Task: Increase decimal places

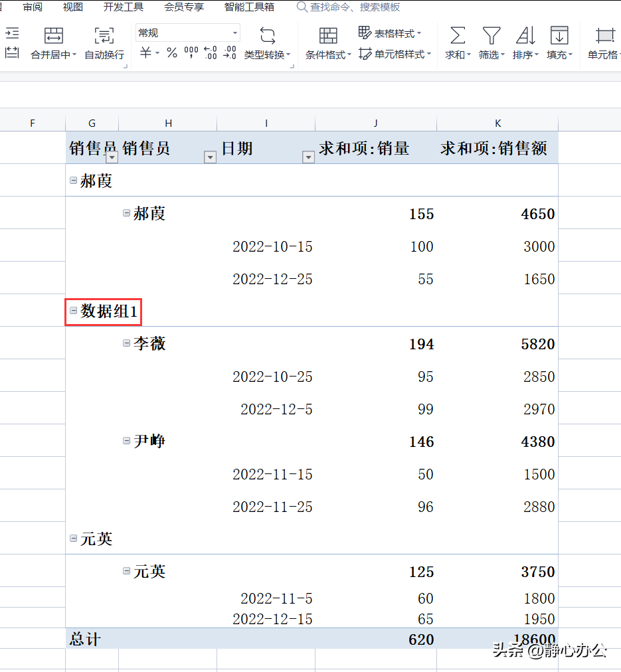Action: [x=211, y=52]
